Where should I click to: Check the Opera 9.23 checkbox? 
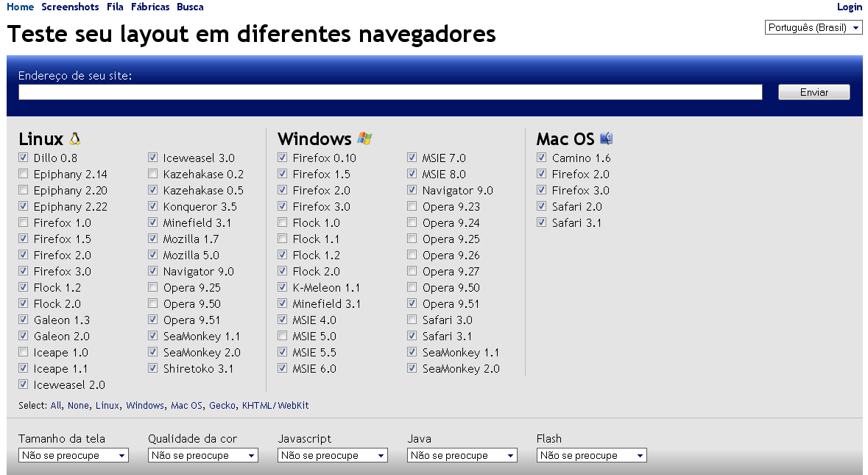pos(412,206)
